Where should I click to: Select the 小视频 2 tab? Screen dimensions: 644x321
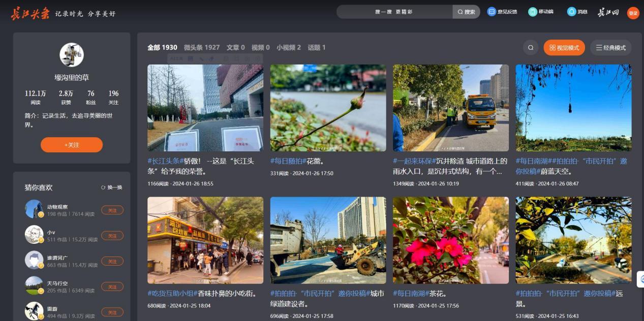[x=288, y=48]
